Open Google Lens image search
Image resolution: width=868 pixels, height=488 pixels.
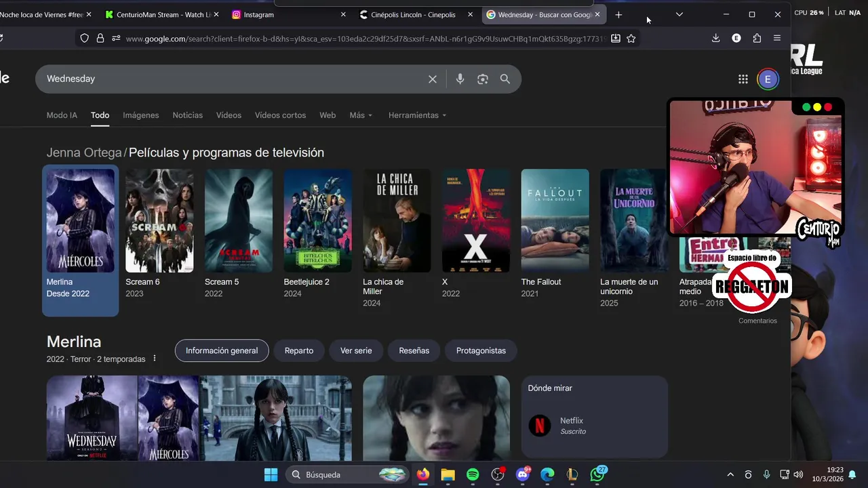(483, 79)
